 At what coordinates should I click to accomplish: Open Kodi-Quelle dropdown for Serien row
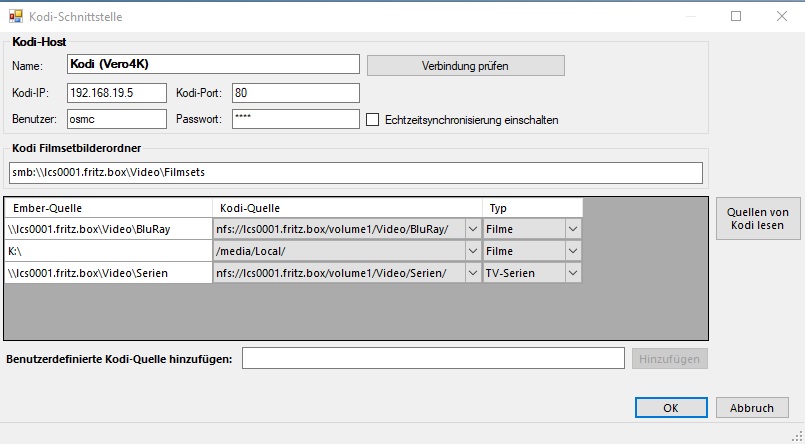tap(473, 273)
